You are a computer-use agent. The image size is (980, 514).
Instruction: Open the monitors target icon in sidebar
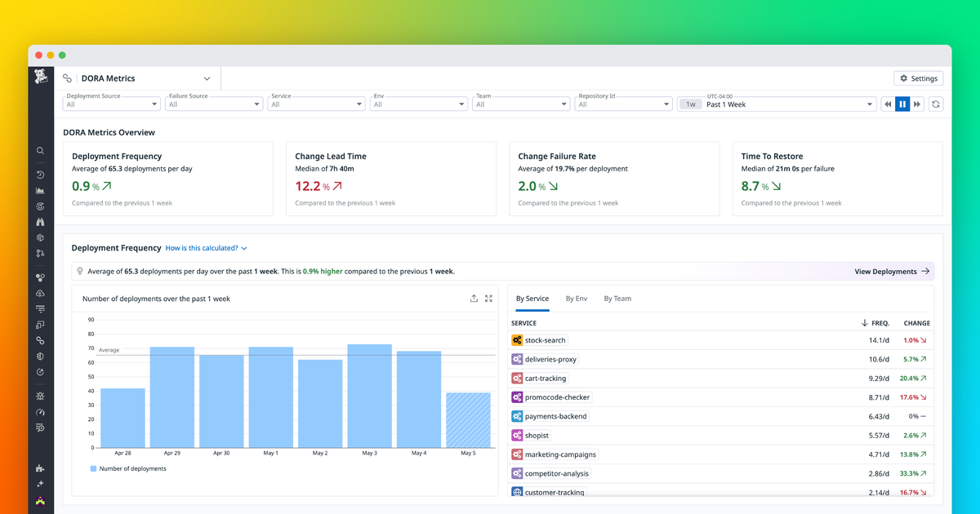pos(40,206)
